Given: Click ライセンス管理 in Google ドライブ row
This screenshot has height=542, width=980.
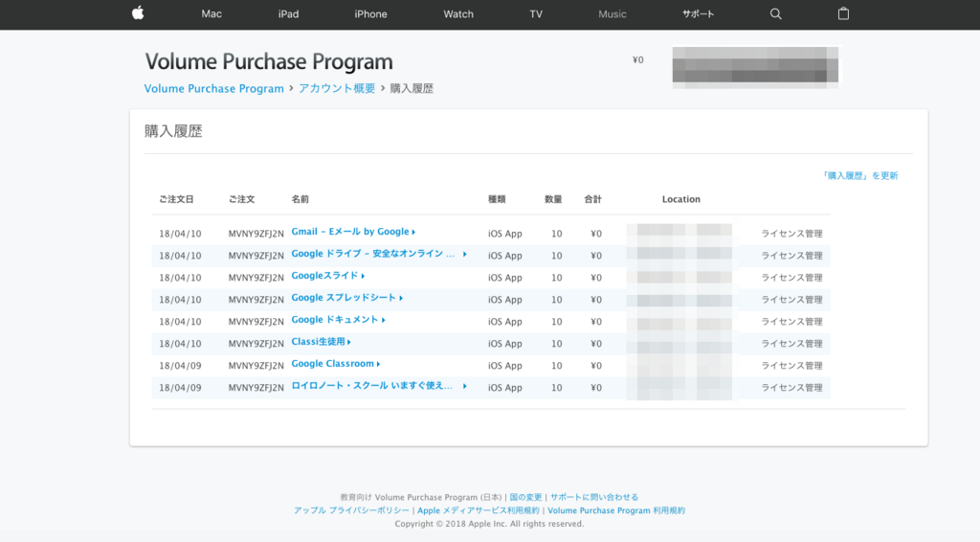Looking at the screenshot, I should coord(791,256).
